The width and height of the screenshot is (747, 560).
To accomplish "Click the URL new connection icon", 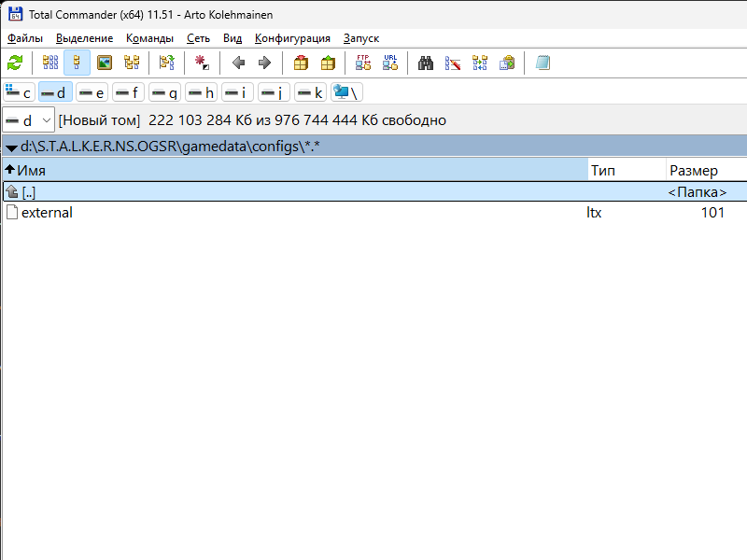I will 390,63.
